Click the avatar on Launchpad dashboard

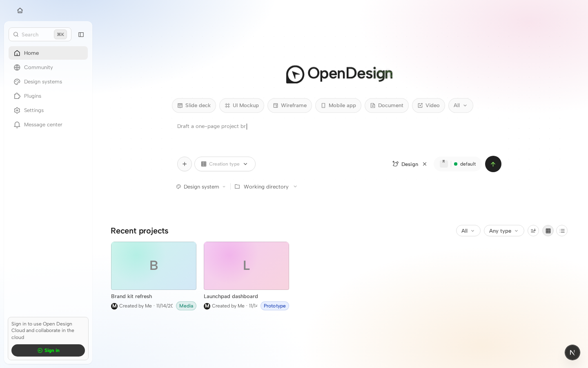click(207, 306)
